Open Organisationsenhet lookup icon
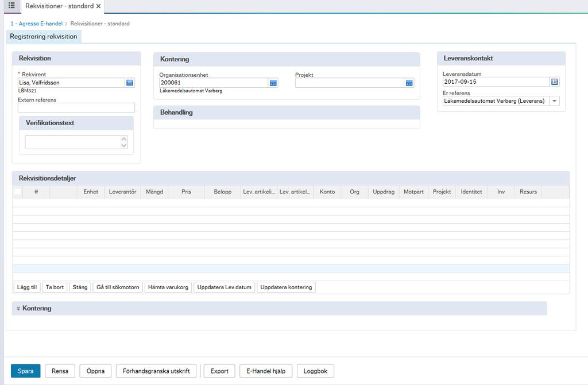Image resolution: width=588 pixels, height=385 pixels. point(273,83)
